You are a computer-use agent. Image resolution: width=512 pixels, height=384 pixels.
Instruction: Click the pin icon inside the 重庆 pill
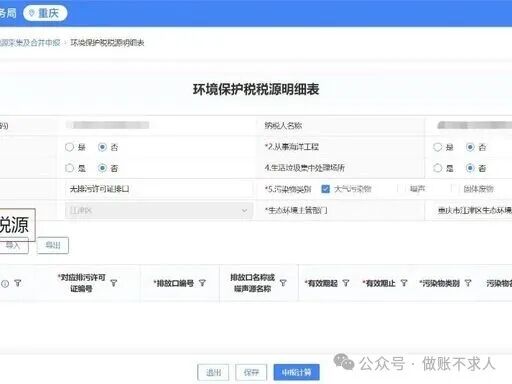coord(32,13)
